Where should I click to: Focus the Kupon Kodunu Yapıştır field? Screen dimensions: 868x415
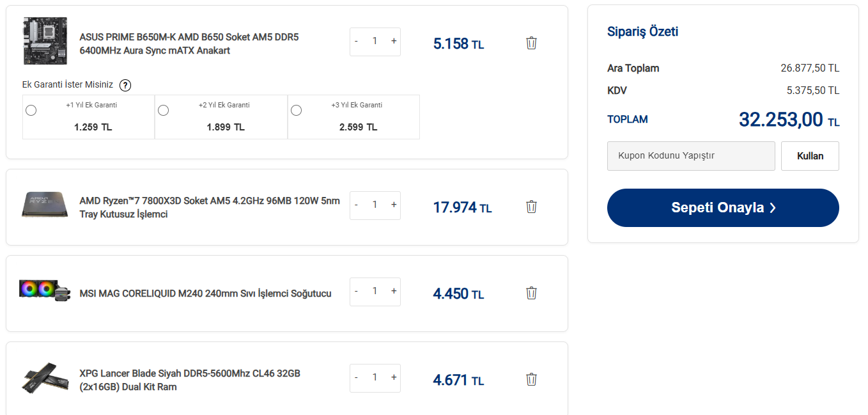(691, 156)
